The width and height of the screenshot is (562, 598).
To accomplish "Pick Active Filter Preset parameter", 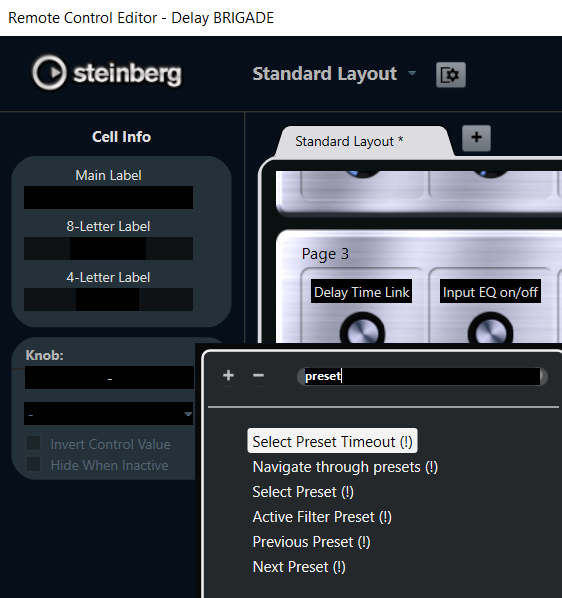I will 322,517.
